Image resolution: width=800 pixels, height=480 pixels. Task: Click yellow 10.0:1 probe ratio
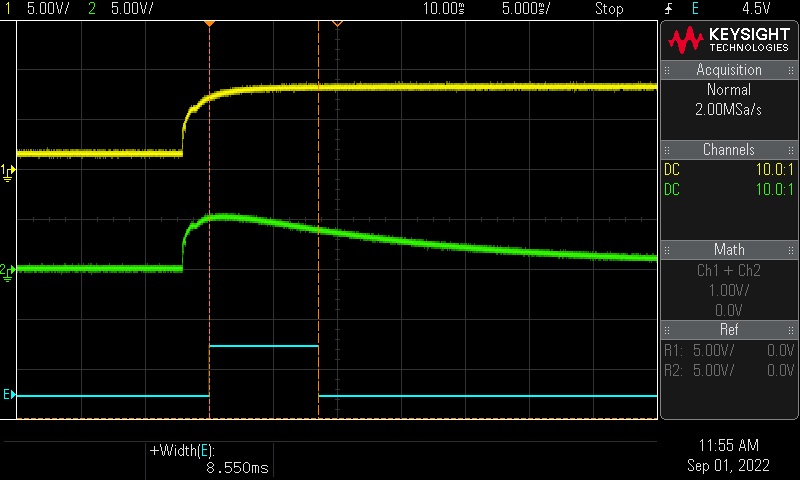point(774,170)
